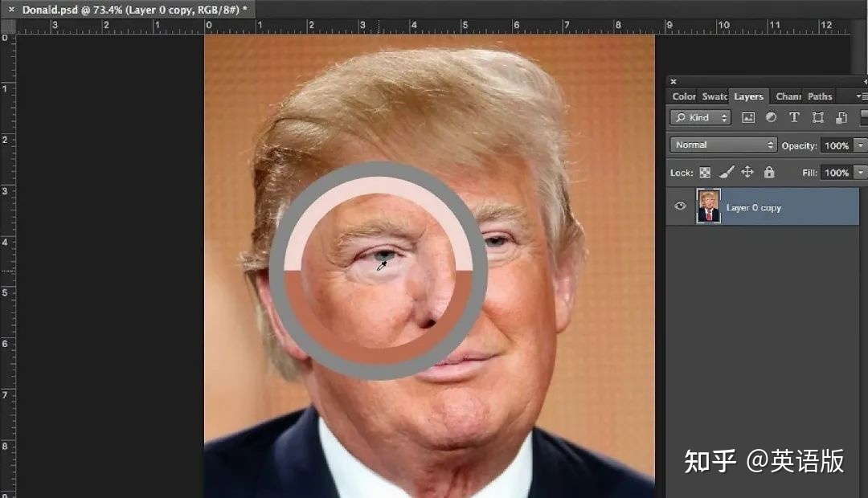The width and height of the screenshot is (868, 498).
Task: Open the Normal blend mode dropdown
Action: click(724, 145)
